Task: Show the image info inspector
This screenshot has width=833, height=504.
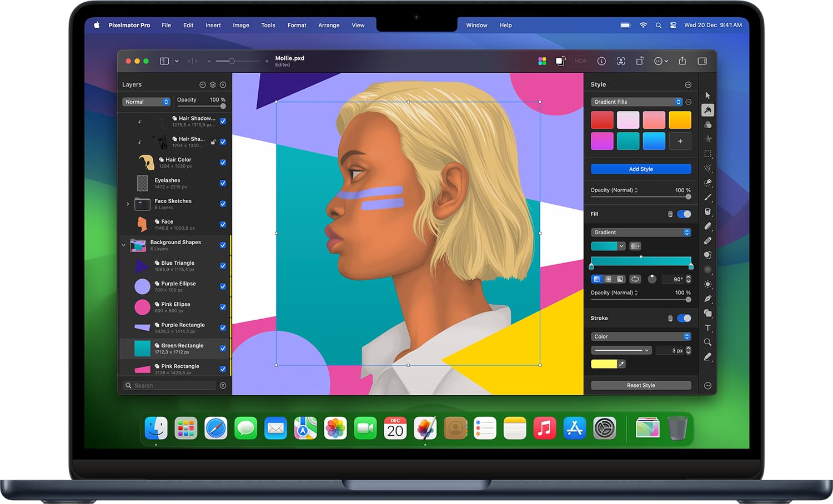Action: point(601,61)
